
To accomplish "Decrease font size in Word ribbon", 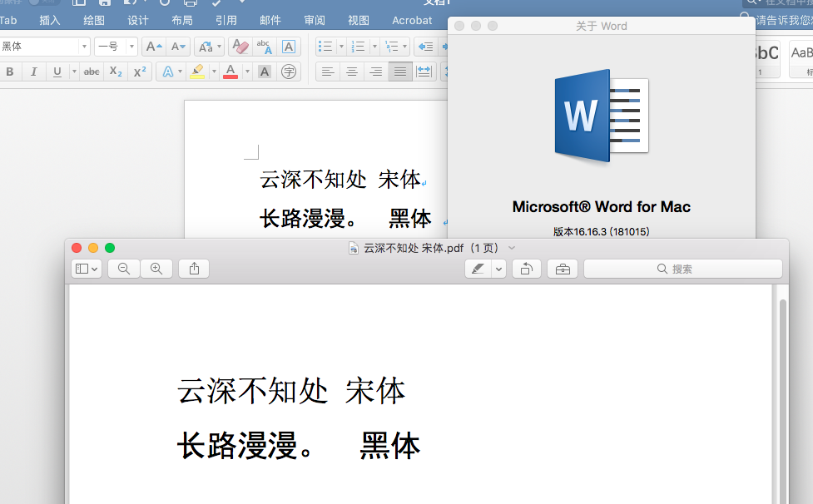I will [178, 47].
